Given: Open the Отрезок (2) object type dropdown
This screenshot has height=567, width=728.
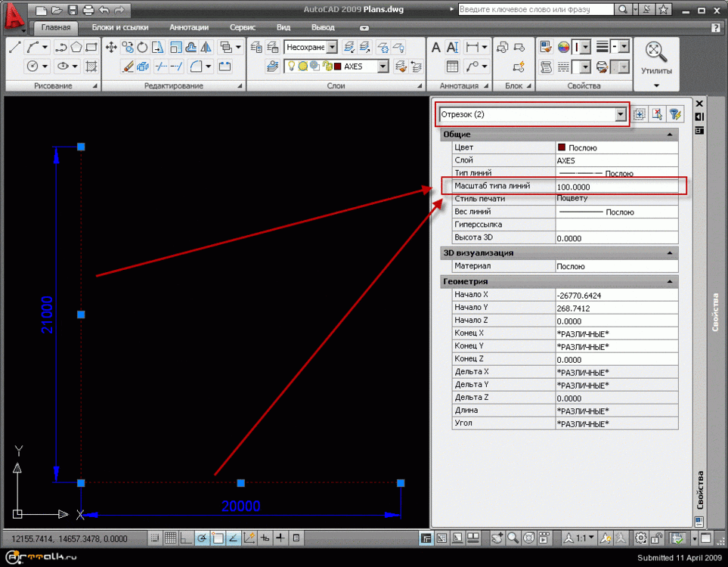Looking at the screenshot, I should coord(621,114).
